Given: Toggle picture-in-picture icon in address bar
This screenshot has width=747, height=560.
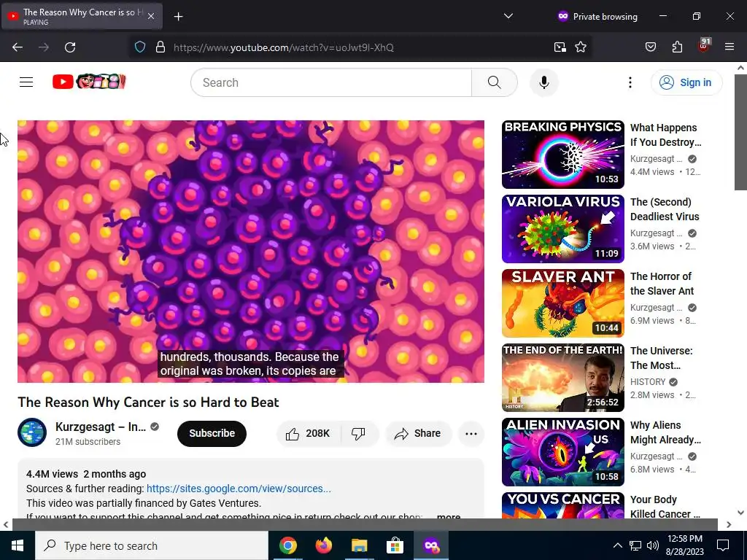Looking at the screenshot, I should pos(560,47).
